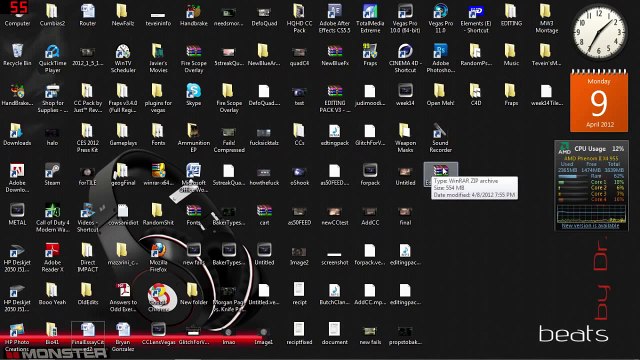The width and height of the screenshot is (640, 360).
Task: Open the Downloads folder
Action: point(17,135)
